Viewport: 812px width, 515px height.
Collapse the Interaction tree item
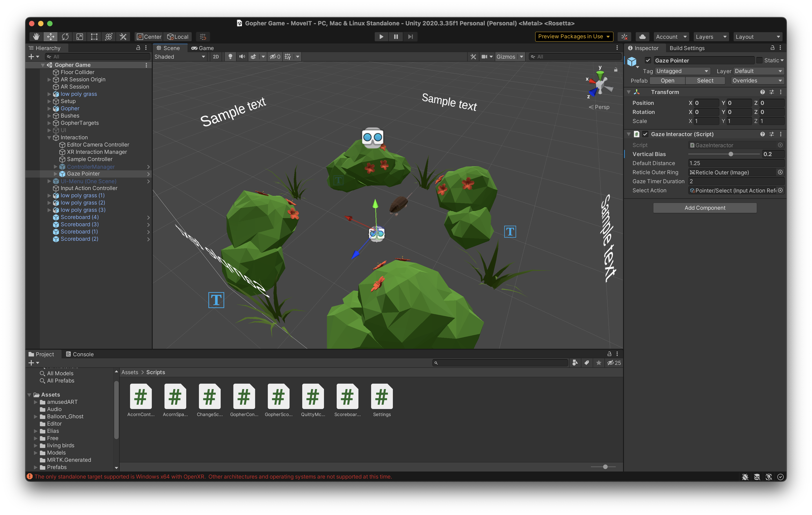(x=49, y=137)
